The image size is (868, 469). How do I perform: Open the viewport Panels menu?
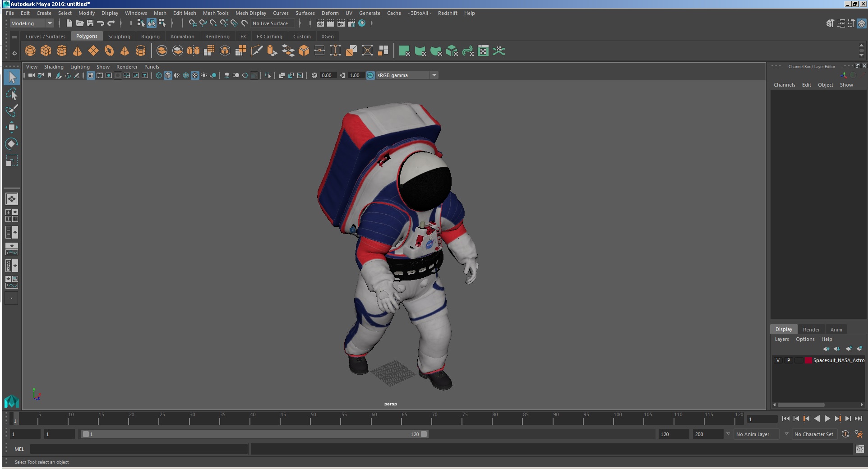tap(152, 67)
